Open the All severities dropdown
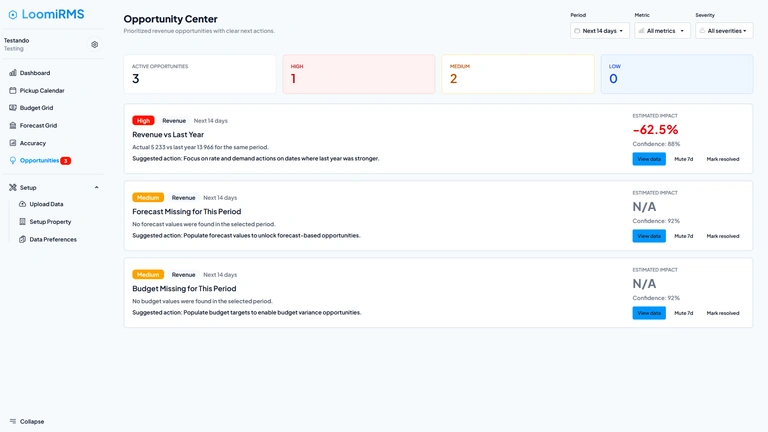 [x=724, y=31]
